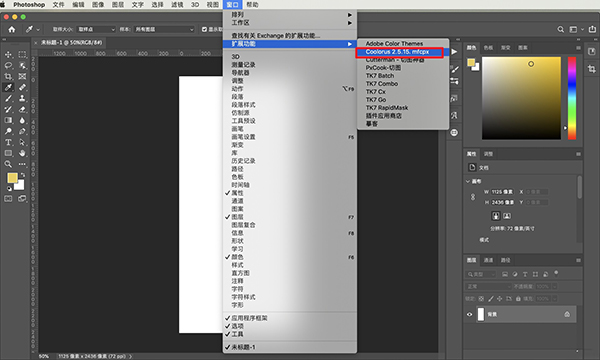600x360 pixels.
Task: Open the layer blend mode dropdown
Action: pyautogui.click(x=488, y=287)
